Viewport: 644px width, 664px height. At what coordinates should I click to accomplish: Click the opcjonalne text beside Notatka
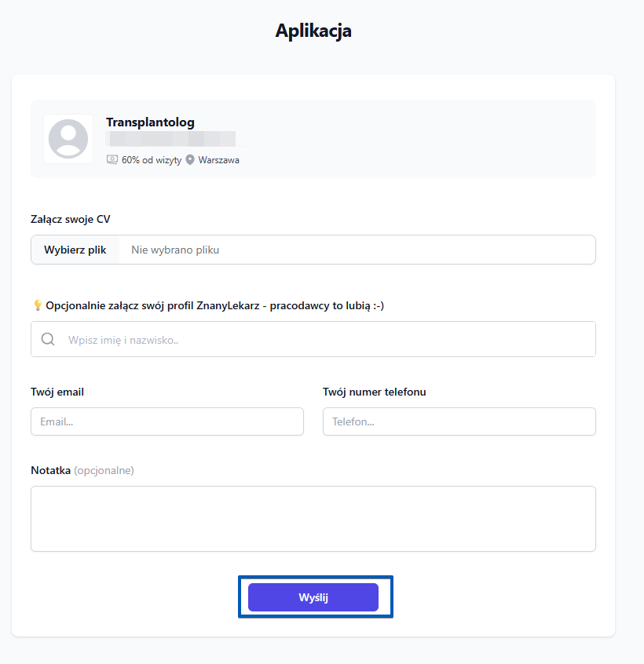coord(104,470)
